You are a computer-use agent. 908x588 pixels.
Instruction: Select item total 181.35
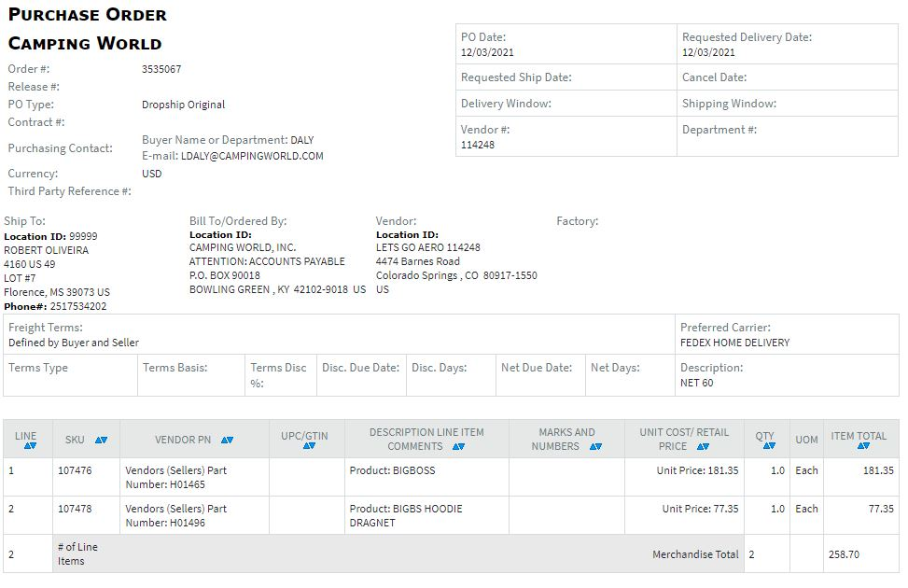tap(878, 470)
